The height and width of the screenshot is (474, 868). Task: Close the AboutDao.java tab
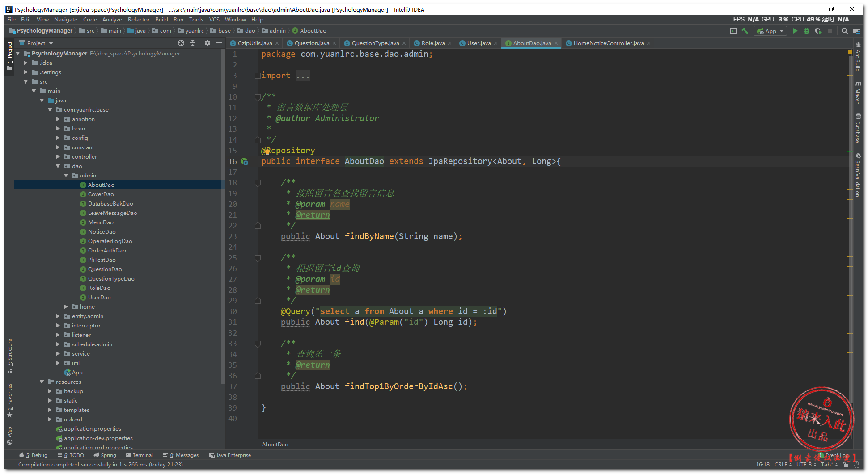click(x=556, y=43)
